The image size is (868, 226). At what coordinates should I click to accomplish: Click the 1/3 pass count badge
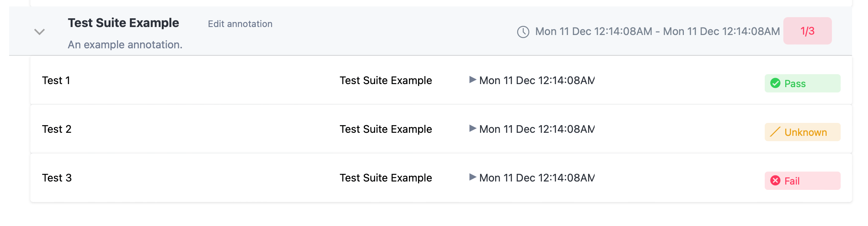(x=807, y=31)
